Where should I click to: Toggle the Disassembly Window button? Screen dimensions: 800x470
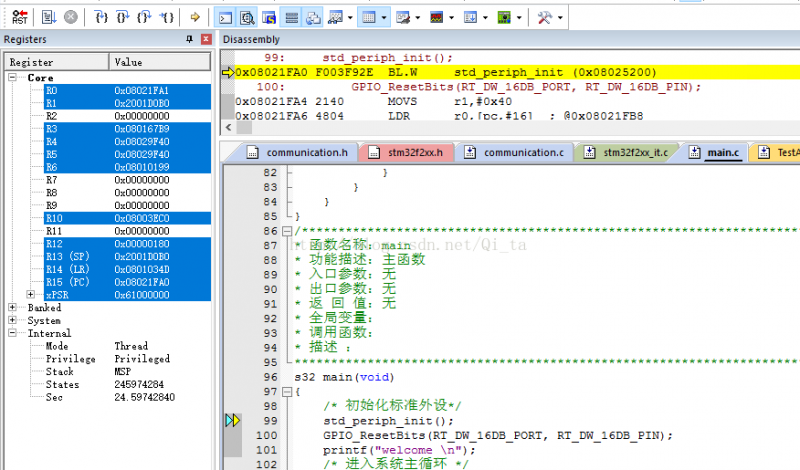pyautogui.click(x=247, y=17)
